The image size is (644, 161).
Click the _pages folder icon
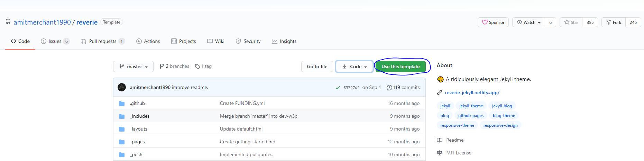pyautogui.click(x=122, y=142)
